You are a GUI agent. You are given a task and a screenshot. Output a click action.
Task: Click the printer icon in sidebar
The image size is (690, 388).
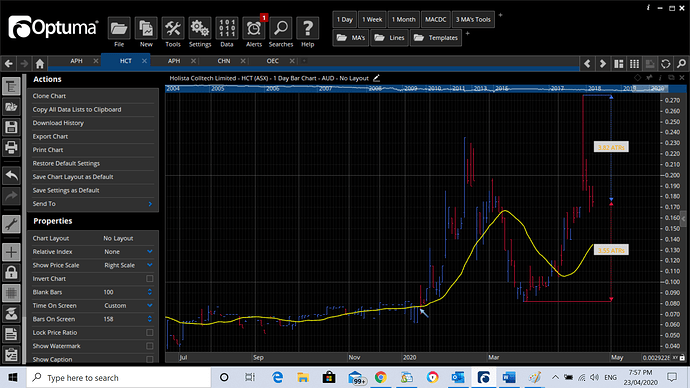[11, 147]
